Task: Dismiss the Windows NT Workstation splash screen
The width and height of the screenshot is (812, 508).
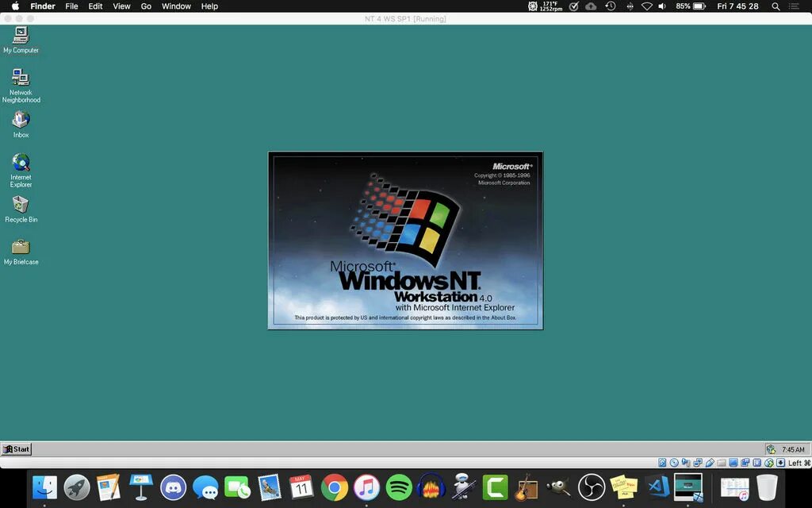Action: click(405, 241)
